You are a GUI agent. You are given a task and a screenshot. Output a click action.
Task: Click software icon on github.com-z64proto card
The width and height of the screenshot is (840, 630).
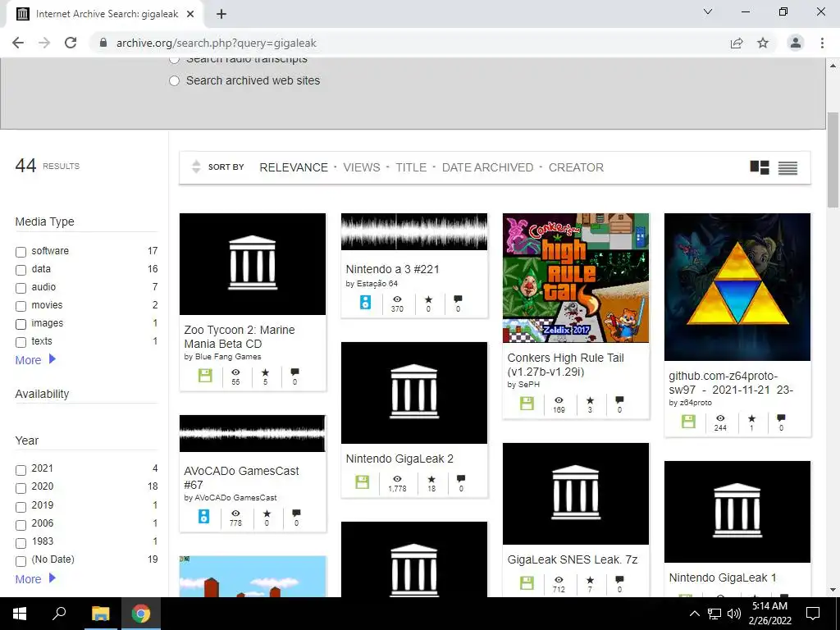click(x=688, y=422)
